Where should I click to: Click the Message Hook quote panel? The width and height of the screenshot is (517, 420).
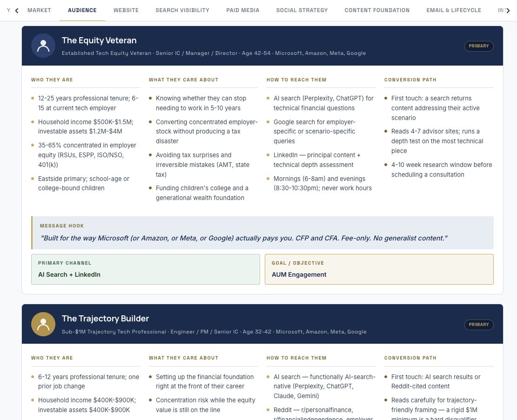click(x=262, y=233)
